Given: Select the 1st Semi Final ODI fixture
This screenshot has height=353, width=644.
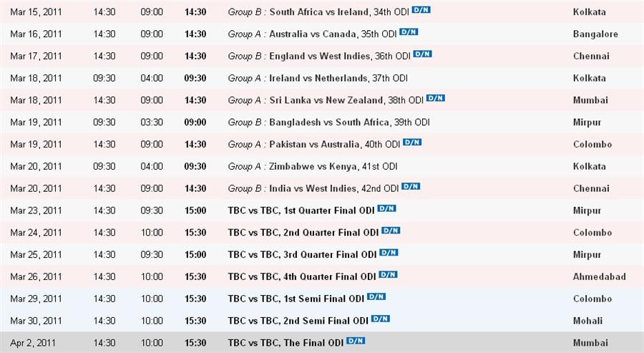Looking at the screenshot, I should (296, 299).
